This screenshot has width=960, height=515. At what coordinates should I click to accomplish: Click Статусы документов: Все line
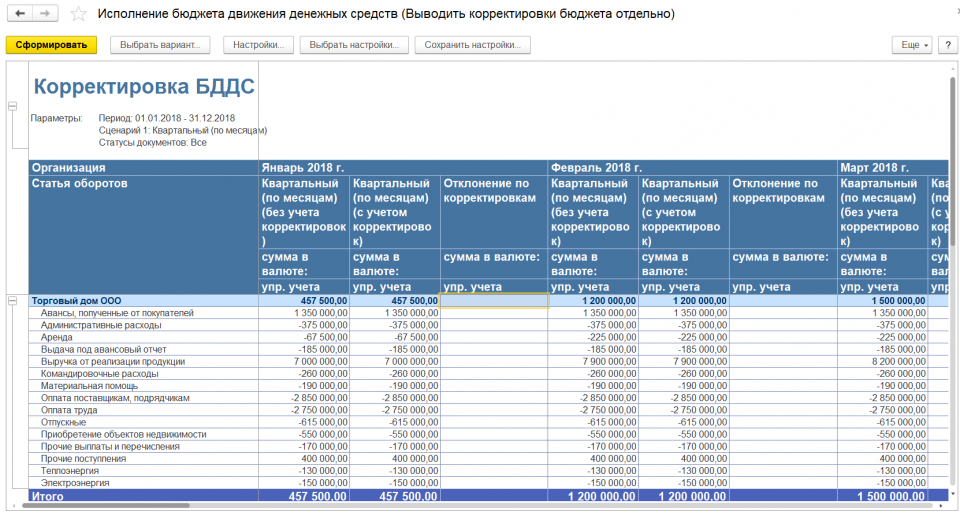coord(152,143)
